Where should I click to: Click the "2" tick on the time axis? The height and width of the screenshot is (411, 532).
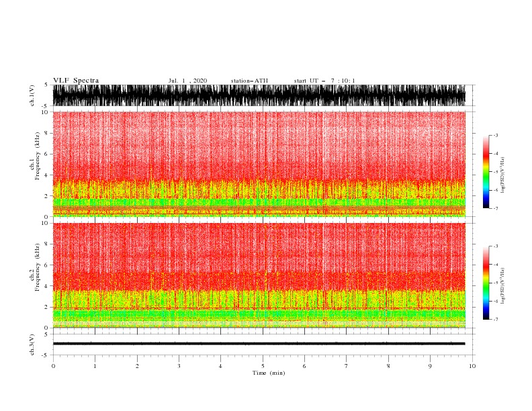click(137, 366)
